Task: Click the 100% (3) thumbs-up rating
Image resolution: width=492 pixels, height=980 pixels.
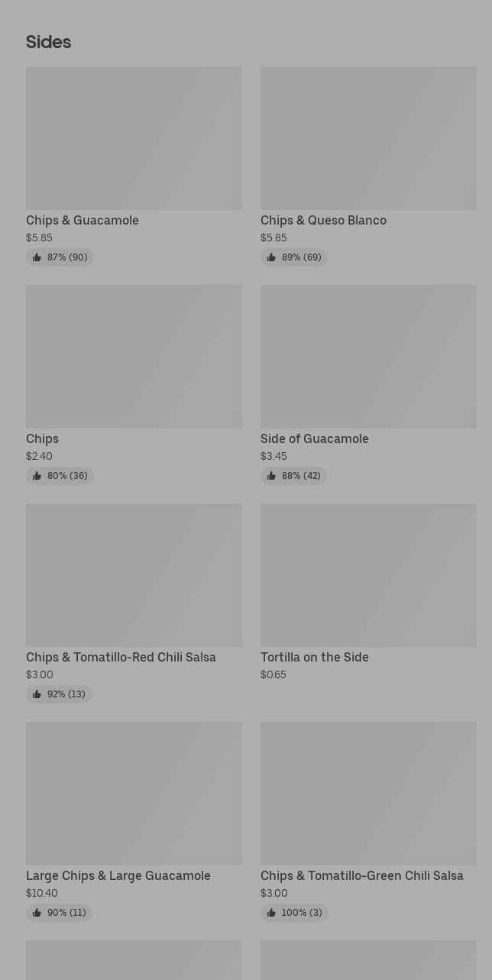Action: 294,913
